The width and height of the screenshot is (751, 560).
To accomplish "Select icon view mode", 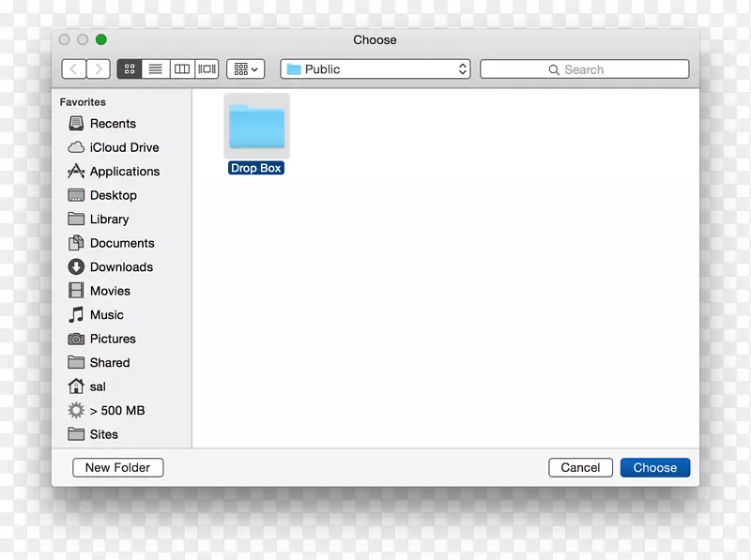I will [x=130, y=68].
